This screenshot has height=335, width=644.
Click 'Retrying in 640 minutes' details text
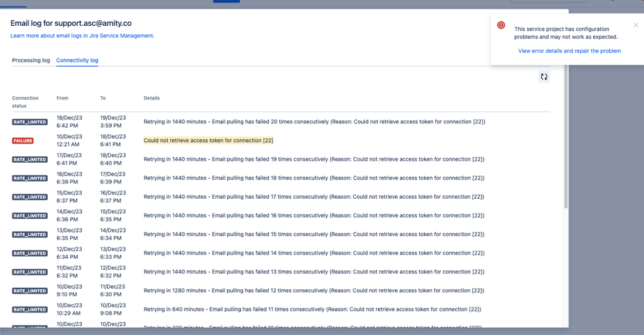pos(312,309)
